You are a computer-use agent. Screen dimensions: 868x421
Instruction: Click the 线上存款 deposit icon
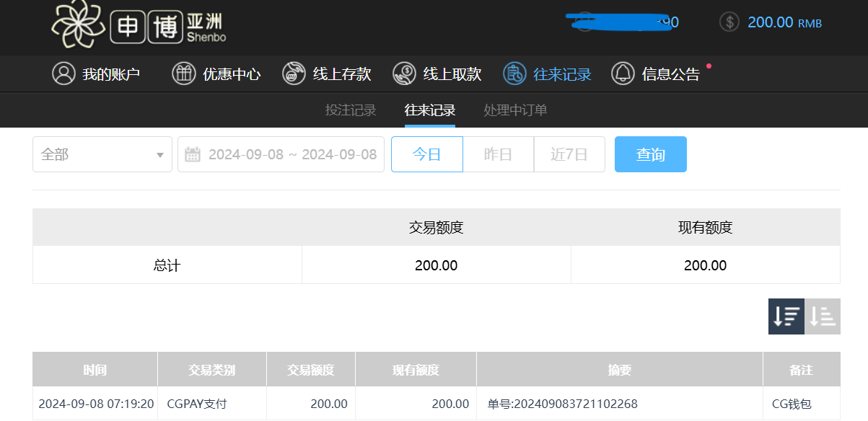click(294, 74)
